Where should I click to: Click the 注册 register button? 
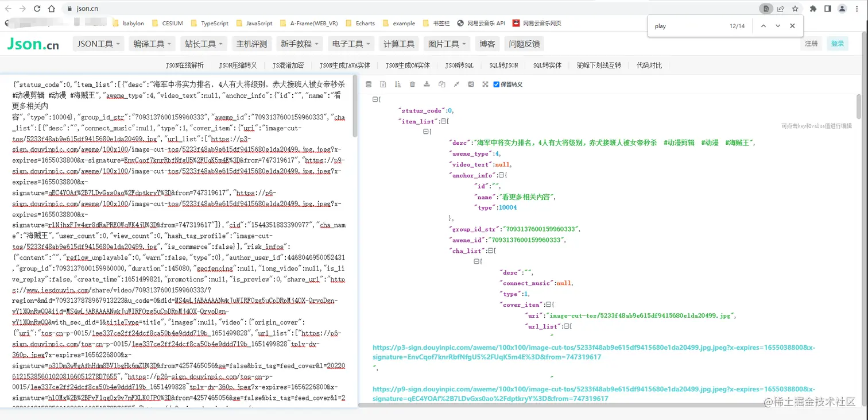point(811,44)
